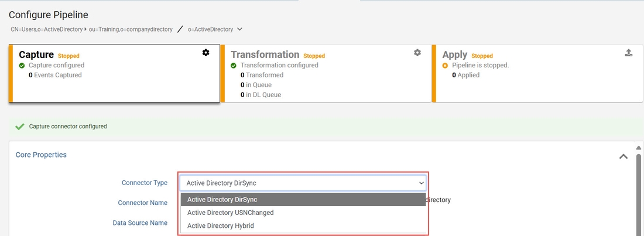Select the Transformation pipeline card

pos(326,73)
